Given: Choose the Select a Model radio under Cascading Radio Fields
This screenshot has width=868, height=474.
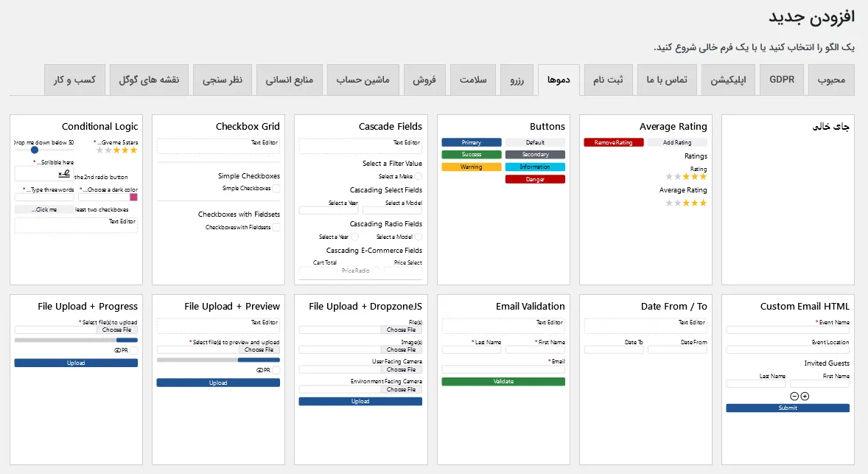Looking at the screenshot, I should [x=419, y=237].
